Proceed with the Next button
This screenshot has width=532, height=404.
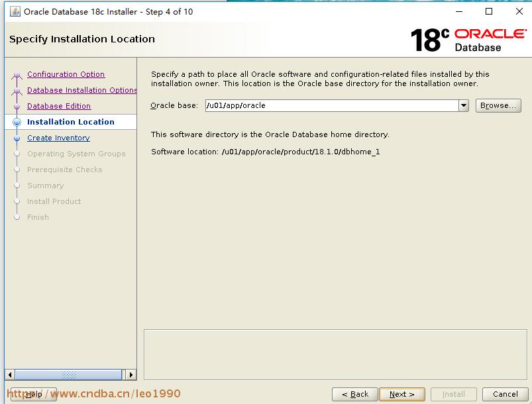[401, 394]
